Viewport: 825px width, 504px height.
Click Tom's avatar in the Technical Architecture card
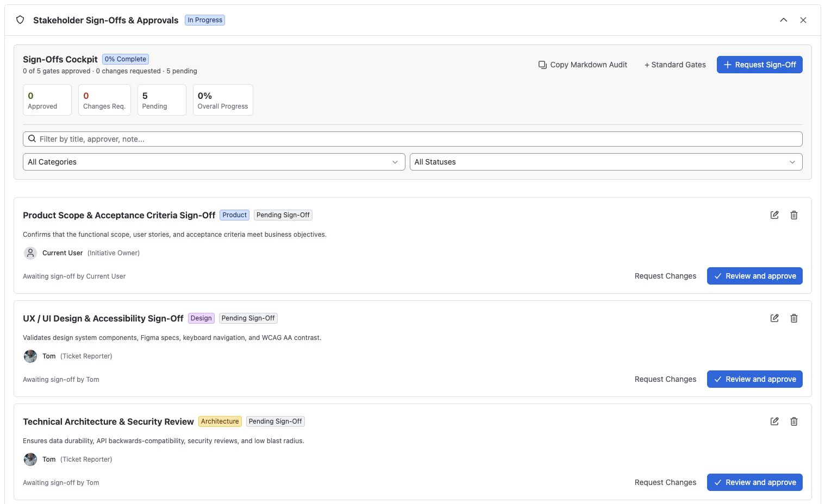click(x=30, y=459)
